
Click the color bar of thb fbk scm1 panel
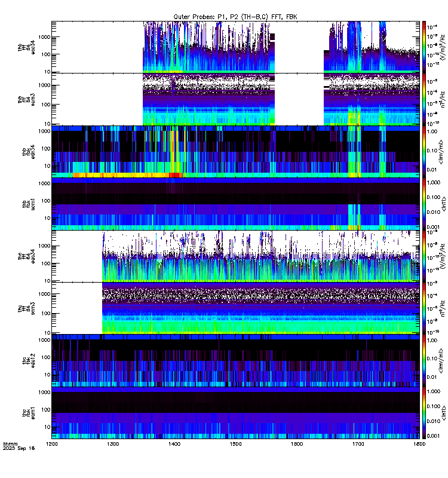(424, 204)
